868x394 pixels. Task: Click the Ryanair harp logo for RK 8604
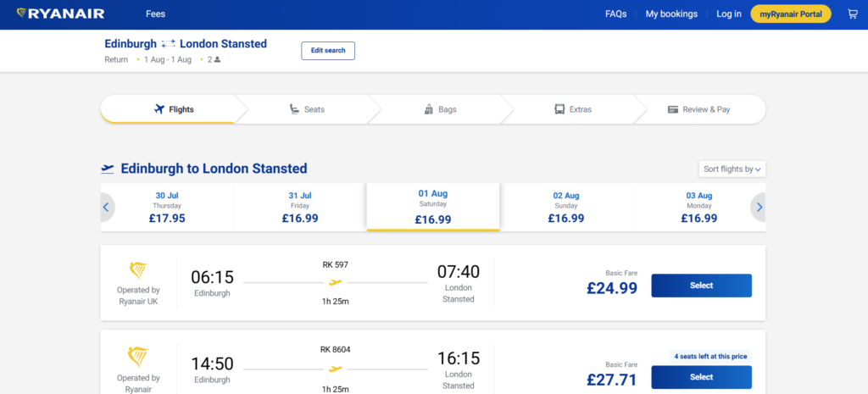pyautogui.click(x=138, y=357)
